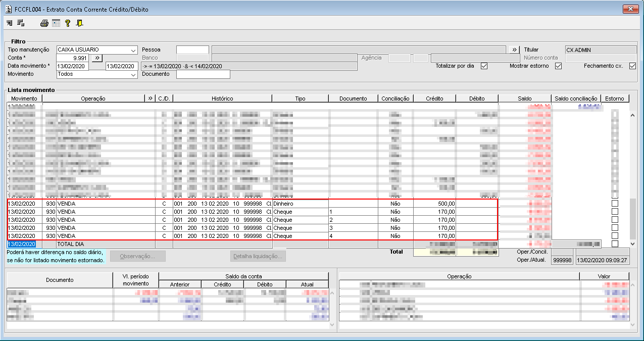Toggle the Fechamento cx. checkbox
This screenshot has width=644, height=341.
click(x=632, y=66)
